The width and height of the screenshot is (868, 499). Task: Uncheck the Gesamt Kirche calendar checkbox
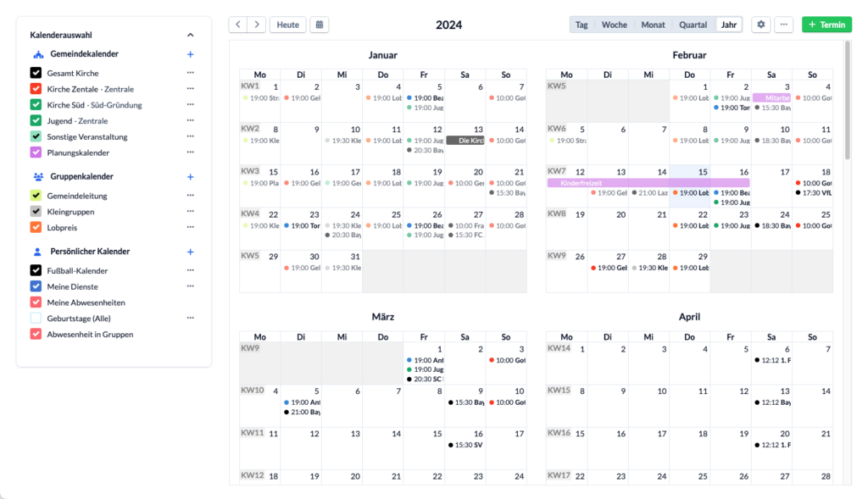click(36, 73)
